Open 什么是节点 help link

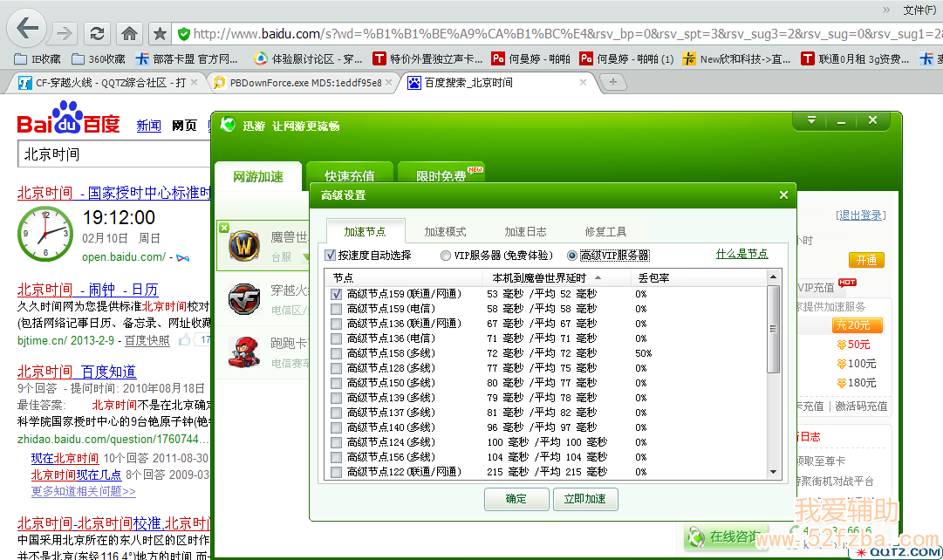pyautogui.click(x=741, y=255)
